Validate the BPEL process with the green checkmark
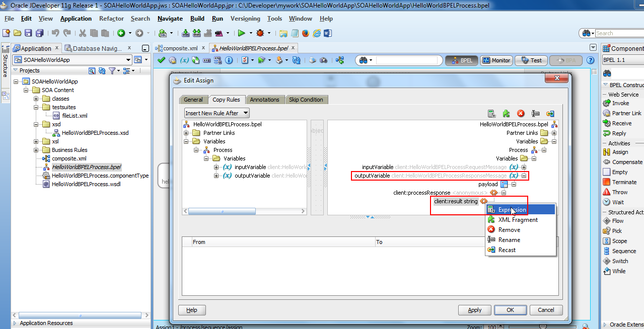 [x=161, y=60]
